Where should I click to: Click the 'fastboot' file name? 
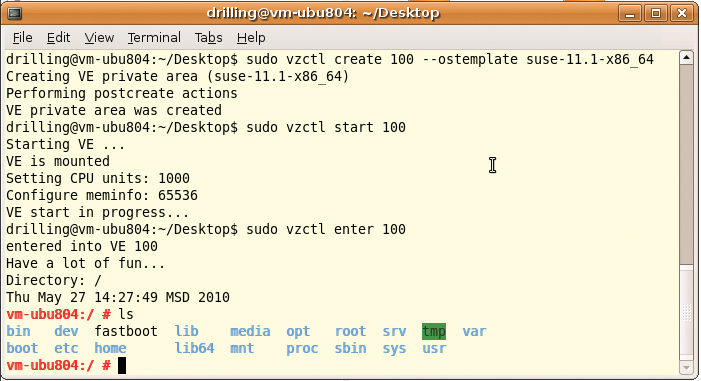tap(126, 331)
